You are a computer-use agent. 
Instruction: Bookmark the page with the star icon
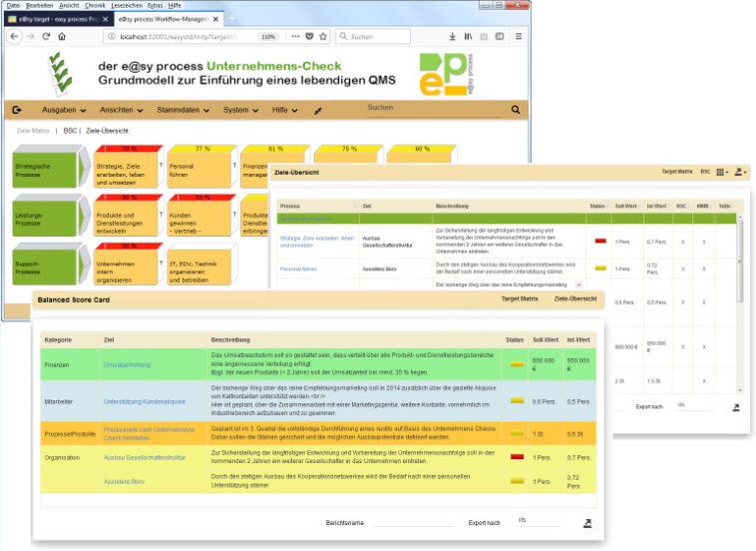click(323, 36)
